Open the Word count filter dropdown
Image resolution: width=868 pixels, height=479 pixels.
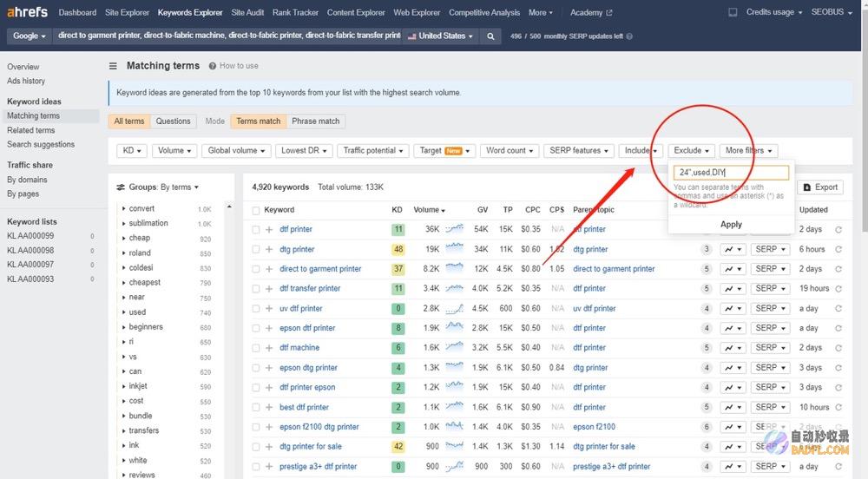pyautogui.click(x=510, y=150)
